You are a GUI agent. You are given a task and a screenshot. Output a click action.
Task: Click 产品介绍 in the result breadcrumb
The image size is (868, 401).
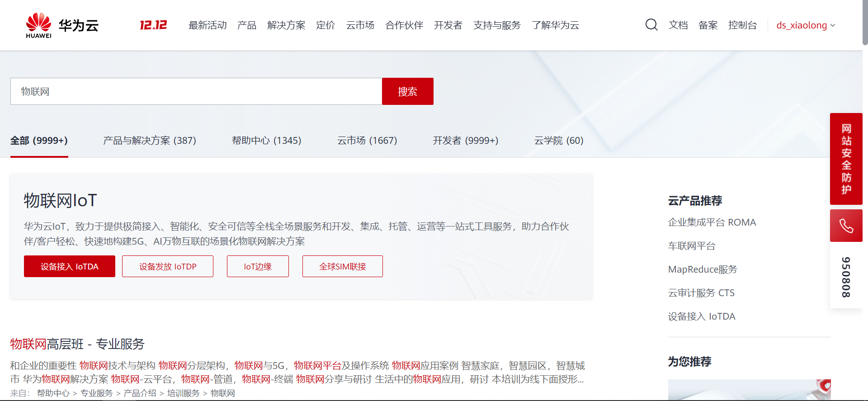140,393
